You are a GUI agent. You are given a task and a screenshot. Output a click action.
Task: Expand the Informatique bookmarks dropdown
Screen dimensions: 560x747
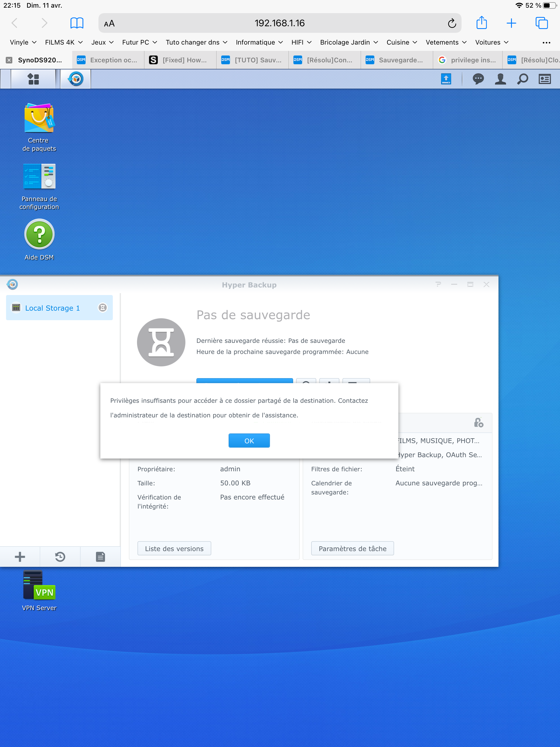259,42
